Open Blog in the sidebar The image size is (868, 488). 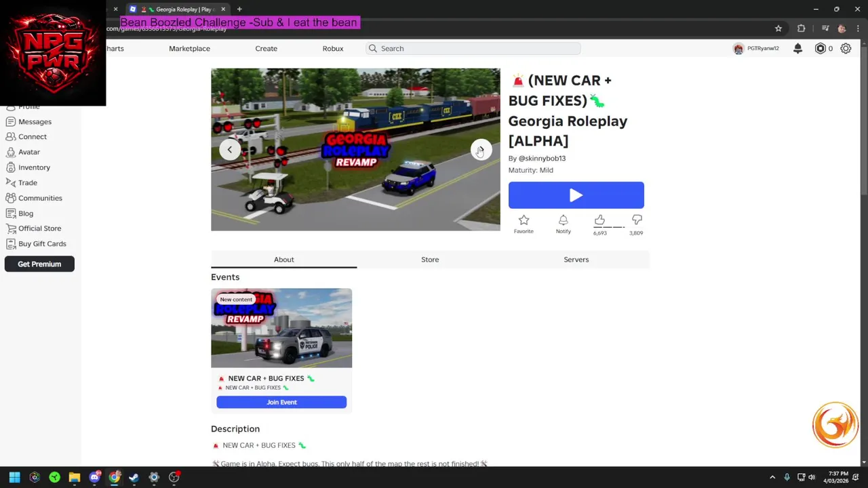point(20,213)
